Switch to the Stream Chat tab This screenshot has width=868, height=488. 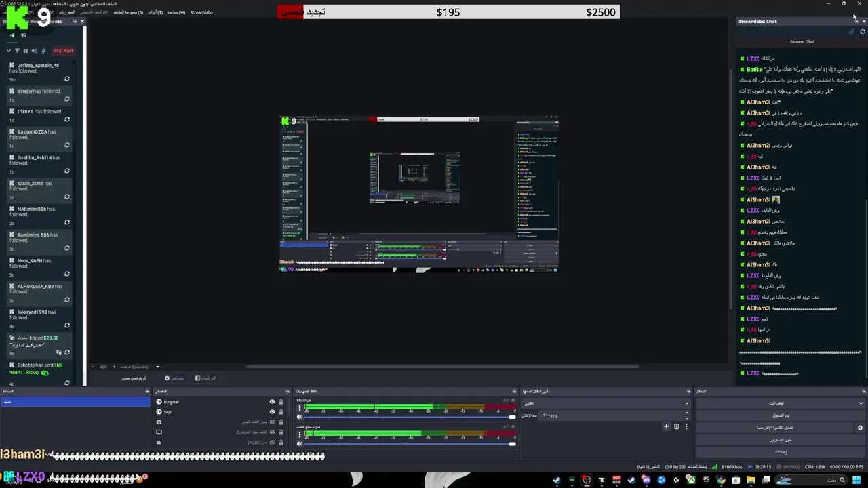click(802, 42)
